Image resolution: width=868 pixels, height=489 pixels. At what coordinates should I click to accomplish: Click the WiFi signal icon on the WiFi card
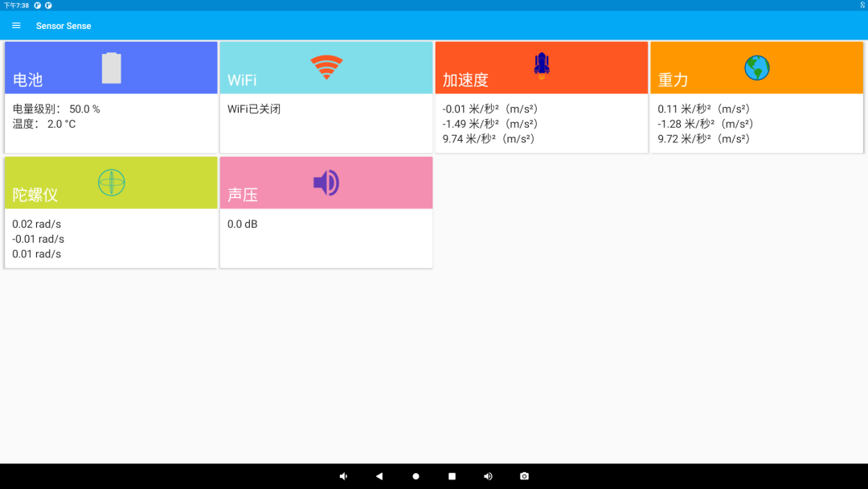326,68
